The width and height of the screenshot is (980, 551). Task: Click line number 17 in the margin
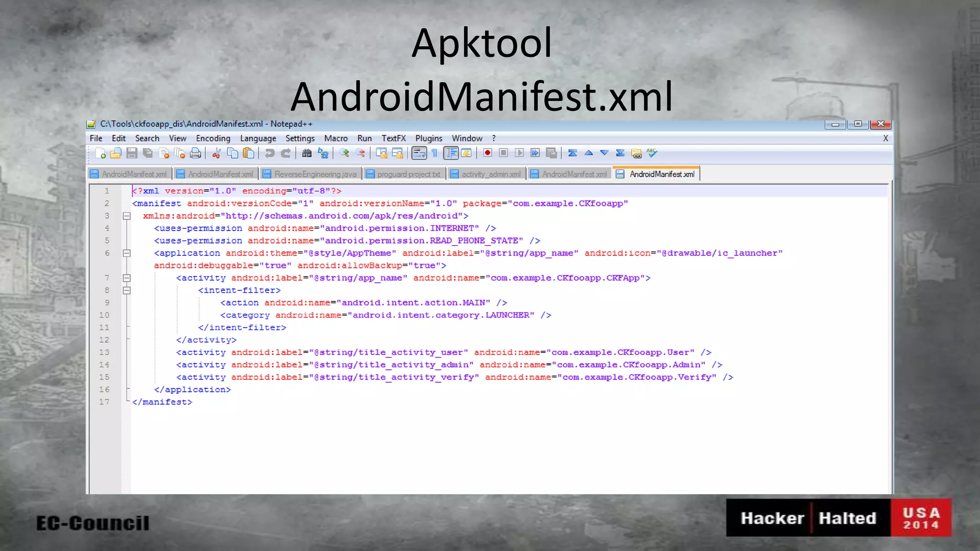point(104,402)
